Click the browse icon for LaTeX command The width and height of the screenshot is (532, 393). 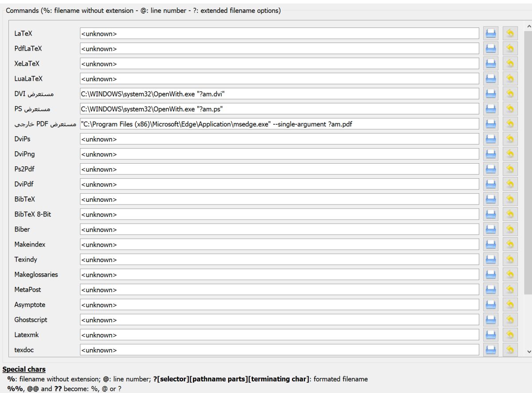coord(491,33)
